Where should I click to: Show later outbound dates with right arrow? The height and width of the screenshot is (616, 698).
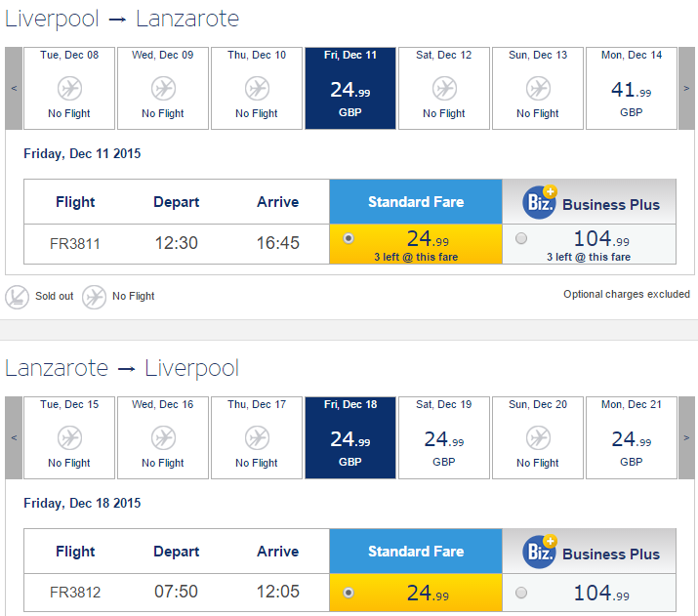pyautogui.click(x=686, y=88)
